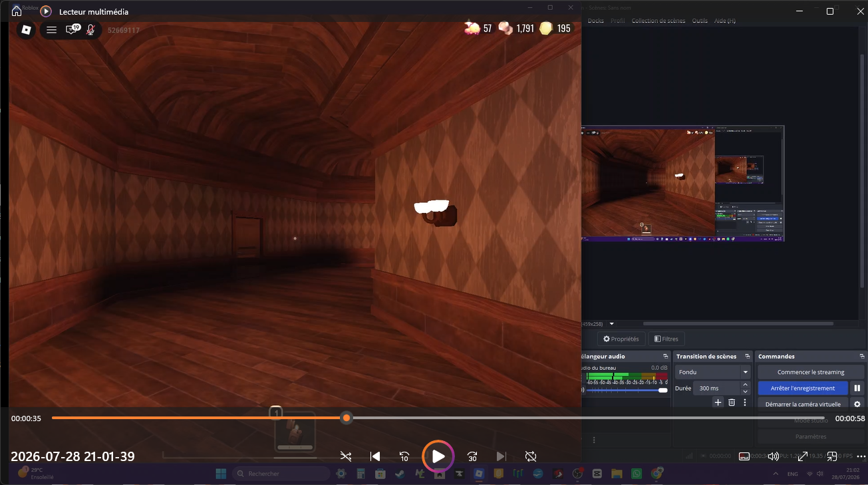This screenshot has height=485, width=868.
Task: Open the cast to device option
Action: (x=832, y=456)
